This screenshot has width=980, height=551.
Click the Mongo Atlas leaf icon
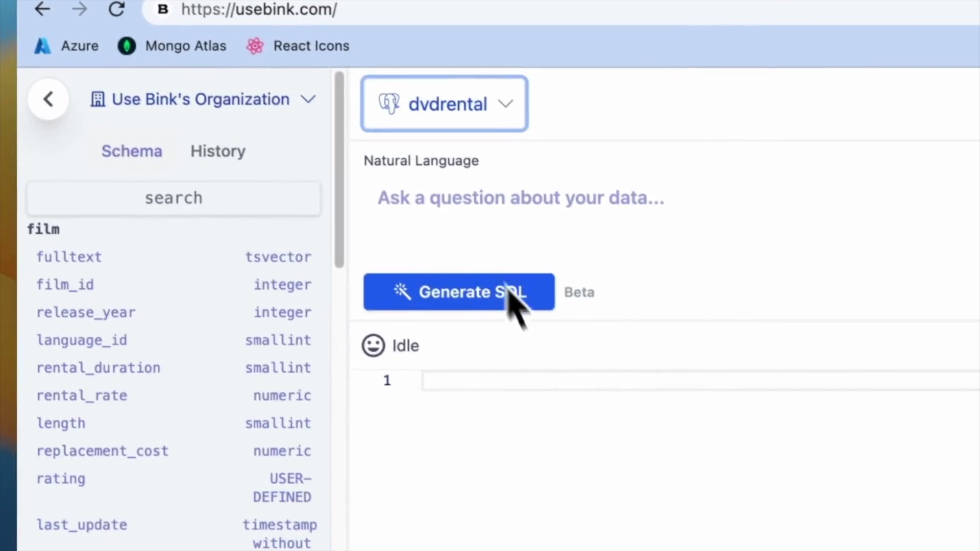click(x=128, y=45)
